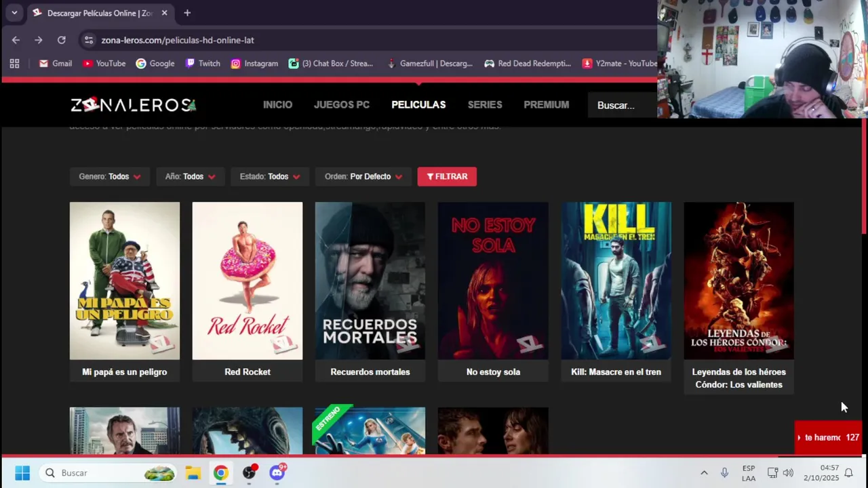The height and width of the screenshot is (488, 868).
Task: Open the Instagram bookmark
Action: click(x=254, y=64)
